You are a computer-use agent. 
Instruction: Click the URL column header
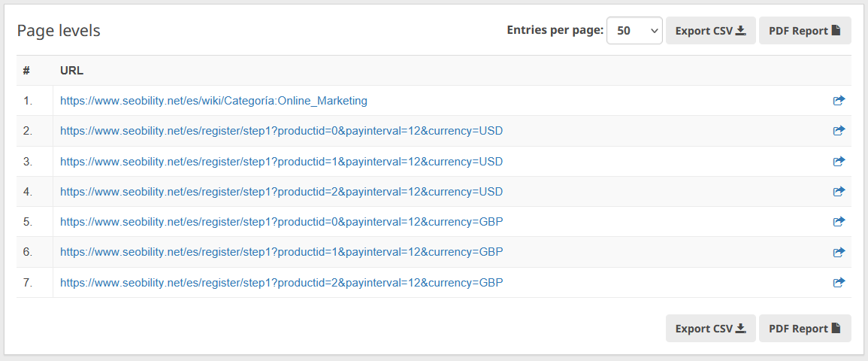pyautogui.click(x=71, y=71)
